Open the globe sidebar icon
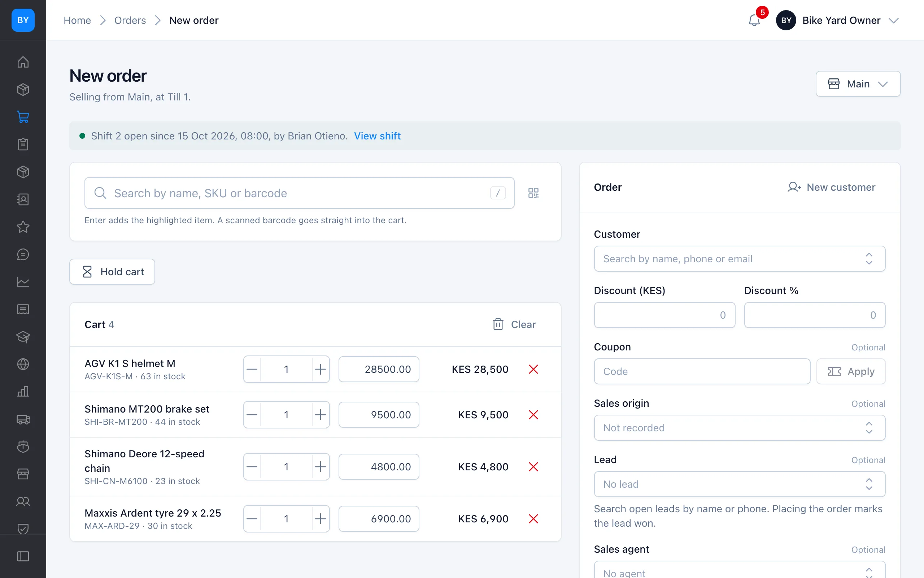Image resolution: width=924 pixels, height=578 pixels. 23,364
